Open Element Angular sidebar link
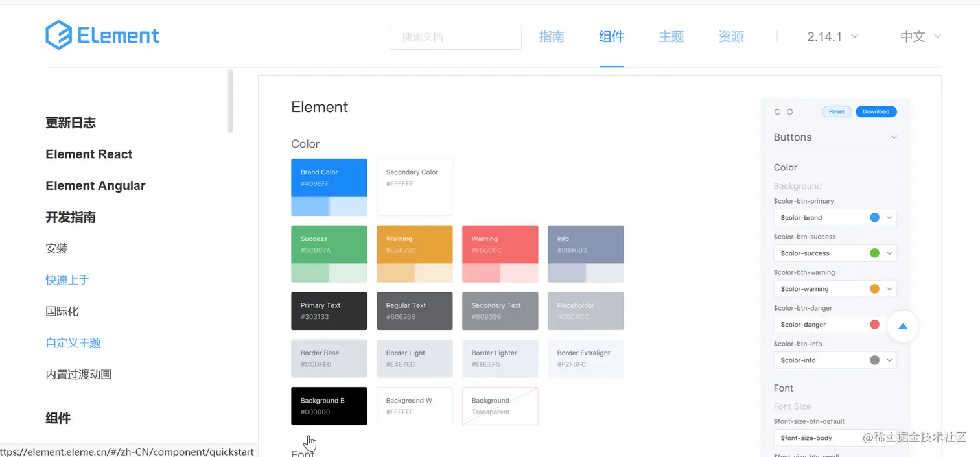Screen dimensions: 980x457 click(95, 185)
